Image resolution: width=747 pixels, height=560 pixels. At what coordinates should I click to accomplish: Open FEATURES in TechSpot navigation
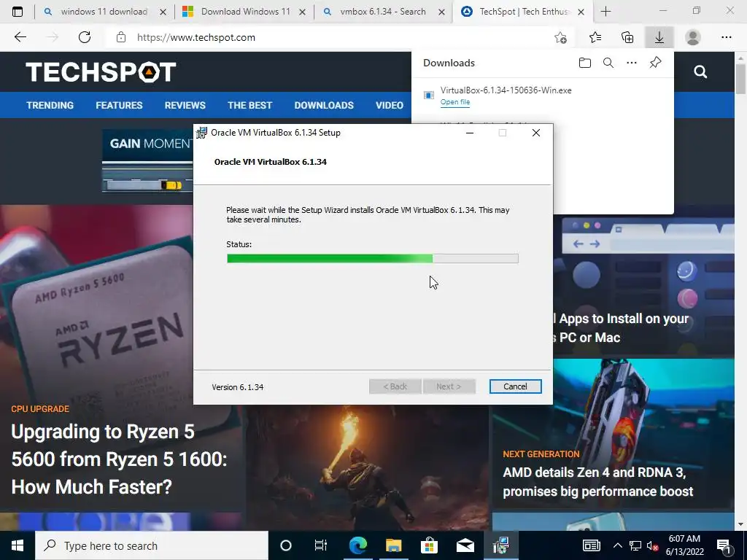119,105
